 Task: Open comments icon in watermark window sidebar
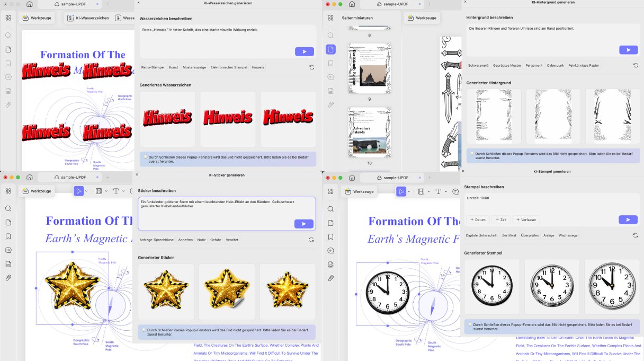coord(8,77)
